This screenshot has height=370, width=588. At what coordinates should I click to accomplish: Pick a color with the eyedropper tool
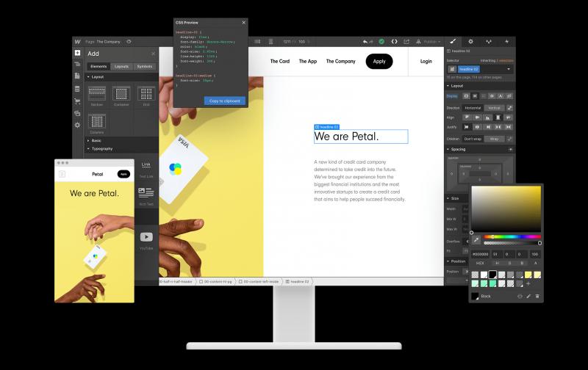click(x=476, y=240)
